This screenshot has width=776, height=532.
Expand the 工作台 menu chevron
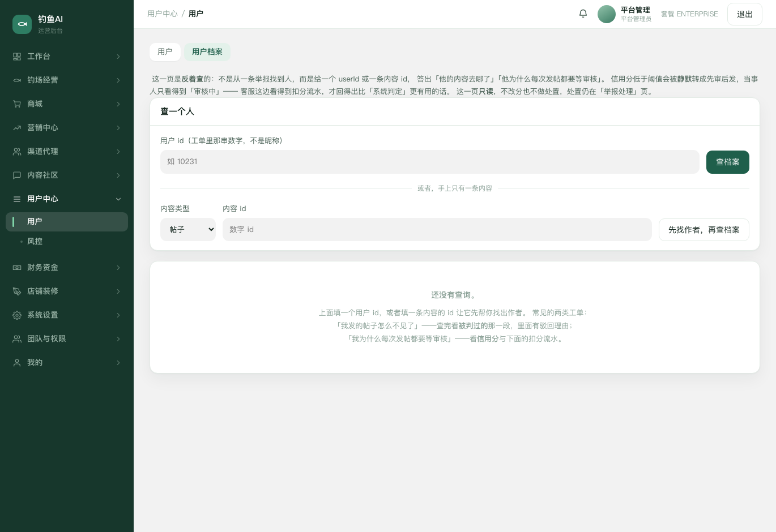[x=118, y=57]
